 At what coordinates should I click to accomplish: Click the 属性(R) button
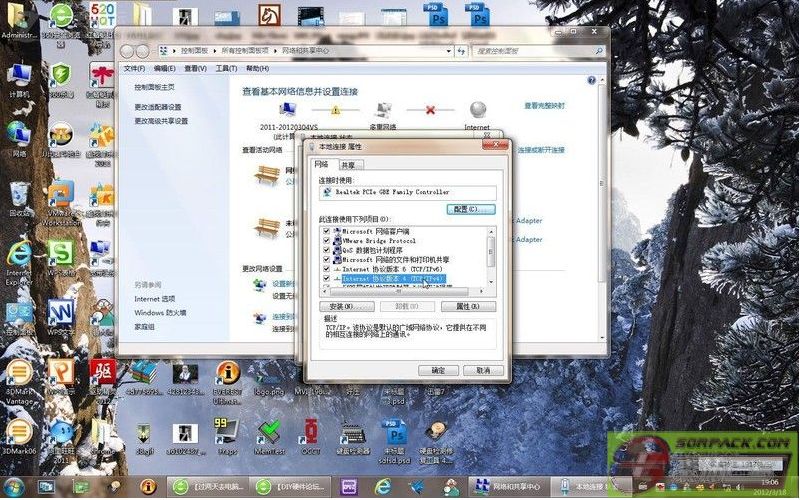point(468,306)
